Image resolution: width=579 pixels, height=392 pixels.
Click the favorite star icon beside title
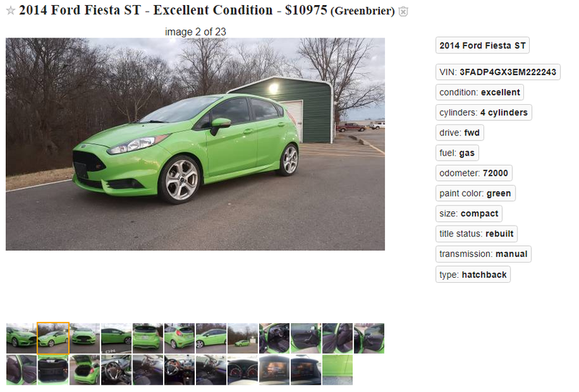coord(11,11)
